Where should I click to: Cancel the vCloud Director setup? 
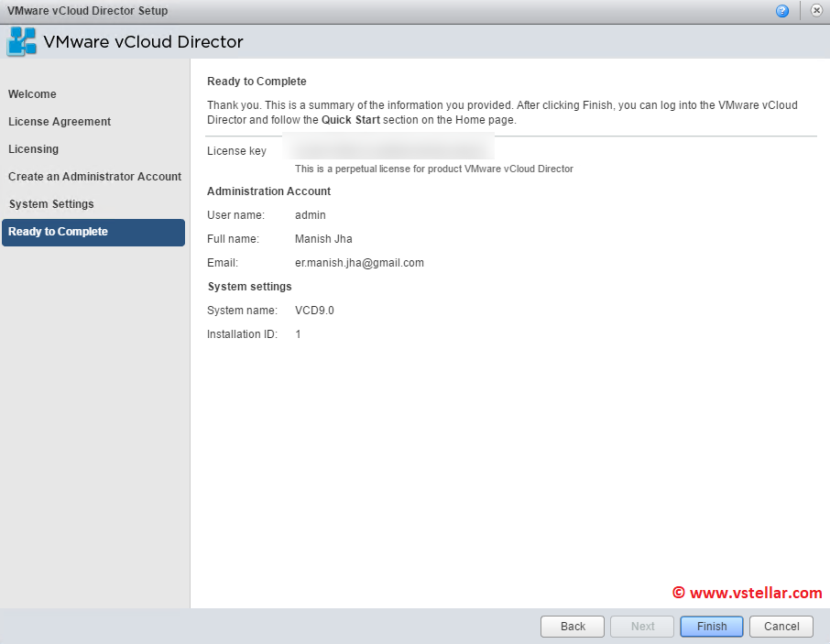pos(781,627)
